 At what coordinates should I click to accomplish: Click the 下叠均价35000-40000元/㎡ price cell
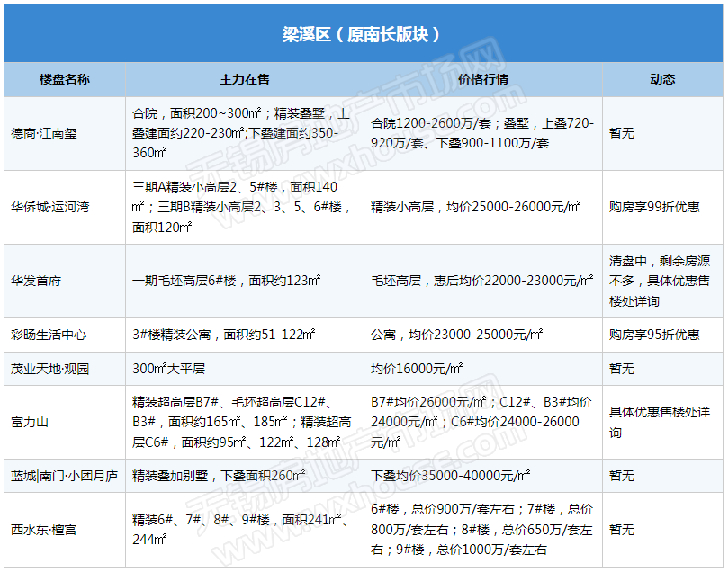[451, 476]
